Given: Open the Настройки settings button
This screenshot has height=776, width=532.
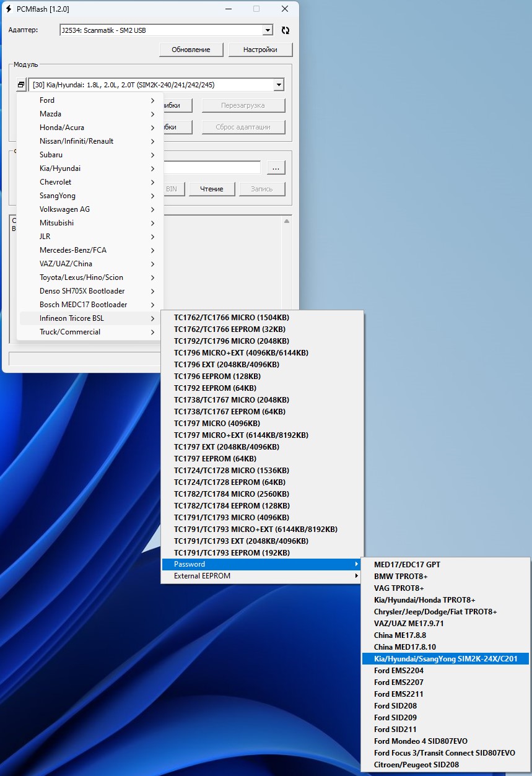Looking at the screenshot, I should (x=260, y=50).
